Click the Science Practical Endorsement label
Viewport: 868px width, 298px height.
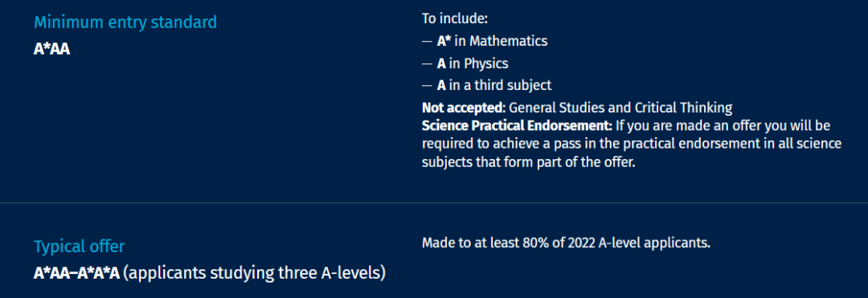click(517, 126)
